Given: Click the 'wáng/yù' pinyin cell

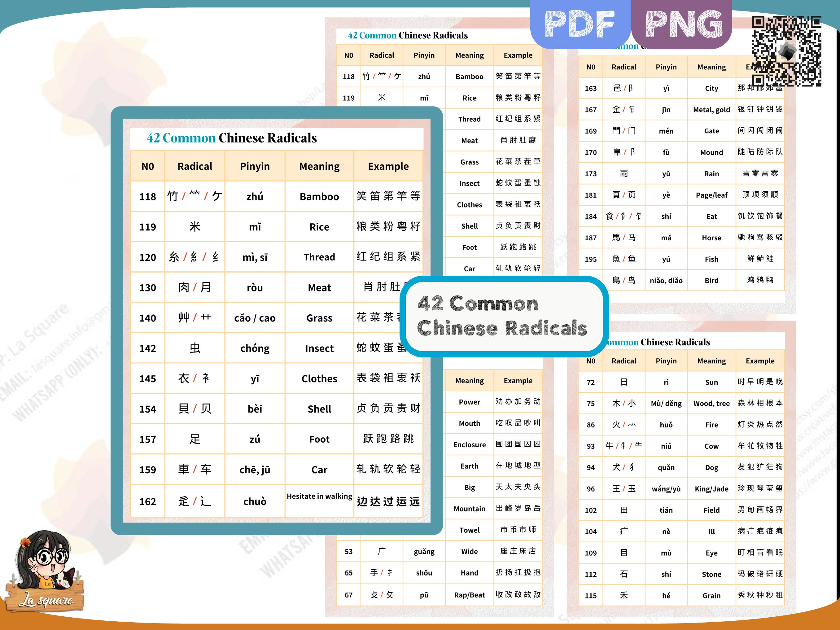Looking at the screenshot, I should [x=666, y=489].
